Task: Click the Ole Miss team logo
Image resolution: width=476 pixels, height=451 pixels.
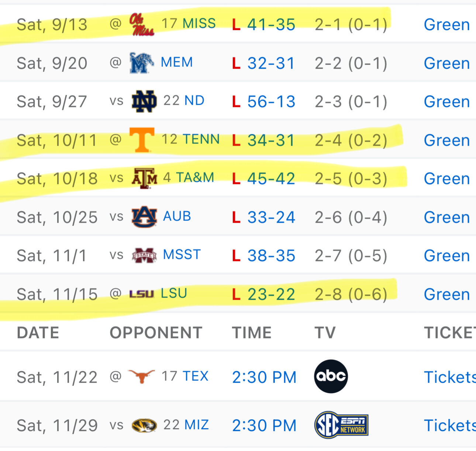Action: pyautogui.click(x=141, y=24)
